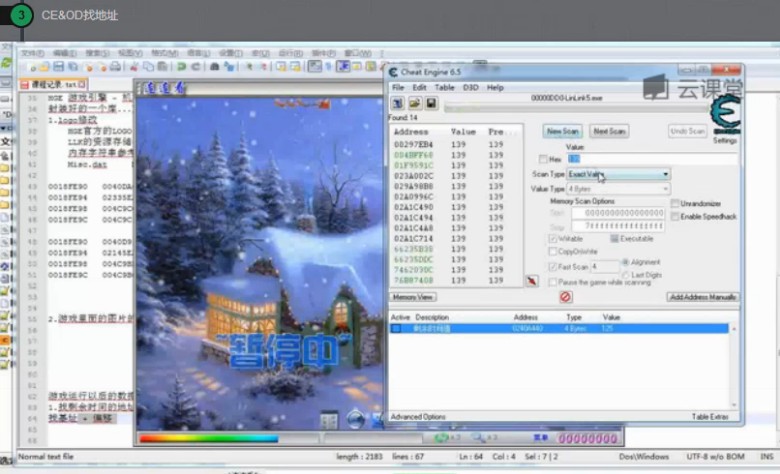
Task: Click red arrow add-to-address-list icon
Action: click(x=532, y=281)
